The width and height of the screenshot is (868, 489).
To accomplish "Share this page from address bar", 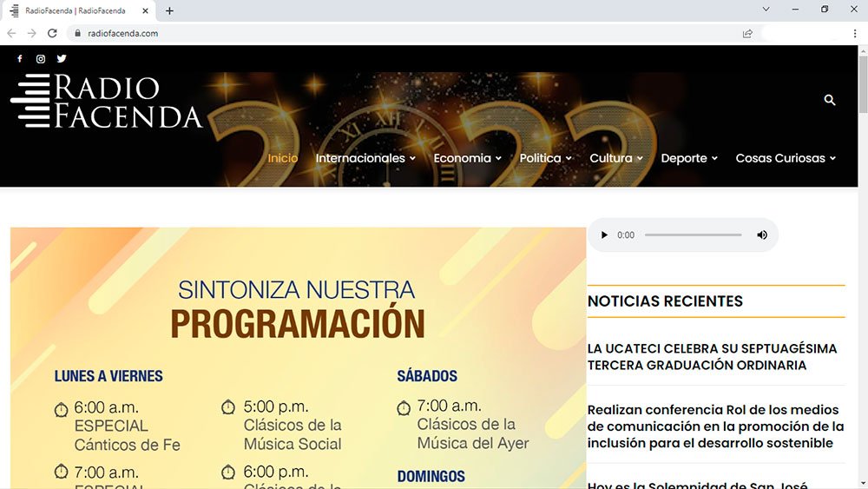I will click(x=747, y=33).
